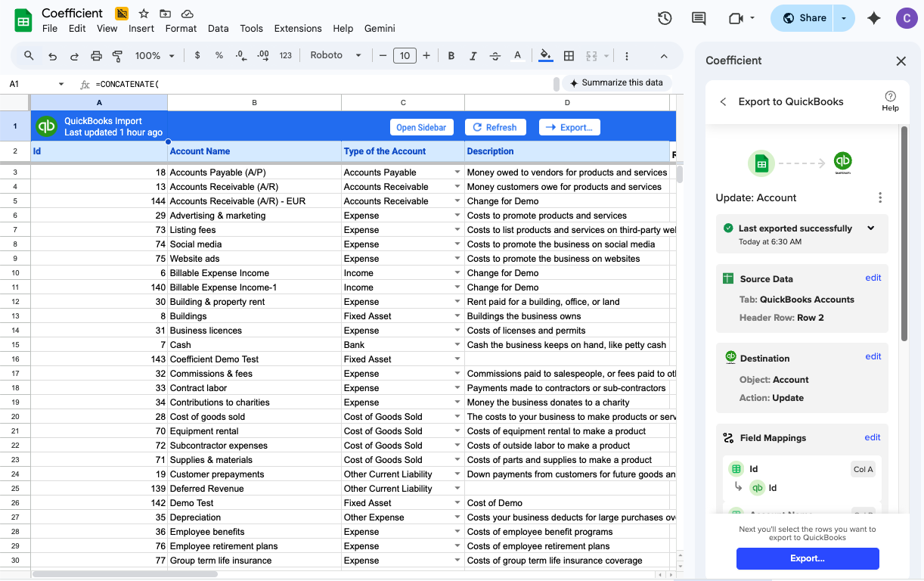Open the zoom level dropdown
This screenshot has width=924, height=581.
(154, 56)
